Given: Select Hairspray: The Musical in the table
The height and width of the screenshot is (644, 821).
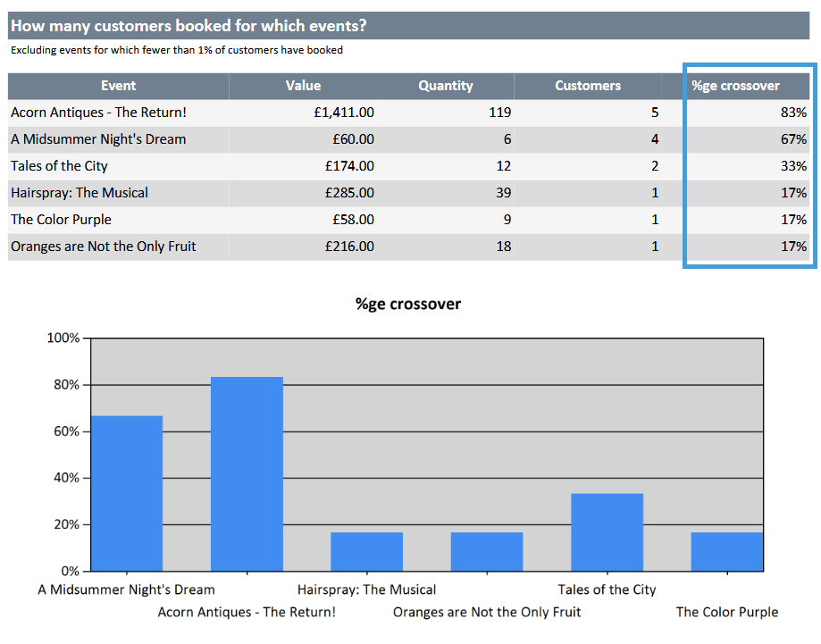Looking at the screenshot, I should (80, 193).
